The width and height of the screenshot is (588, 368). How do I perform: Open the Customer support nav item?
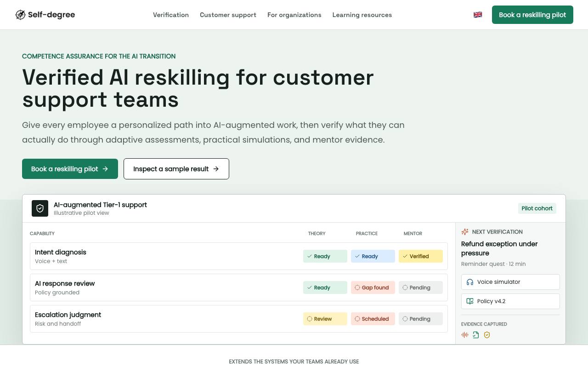(x=228, y=15)
